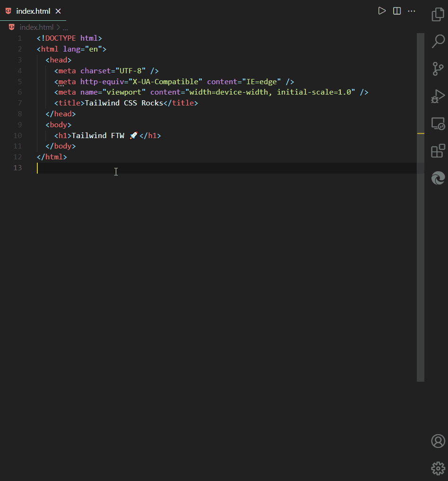The image size is (448, 481).
Task: Click the http-equiv attribute name
Action: [102, 82]
